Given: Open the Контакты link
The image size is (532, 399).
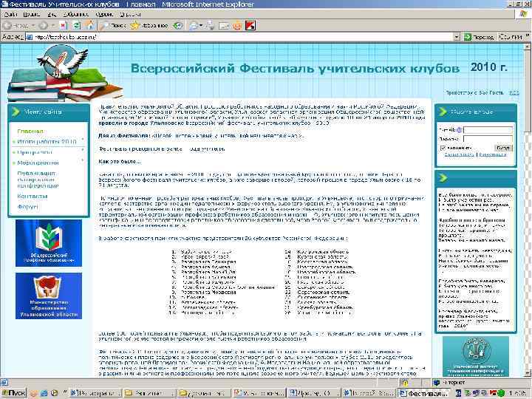Looking at the screenshot, I should (x=33, y=196).
